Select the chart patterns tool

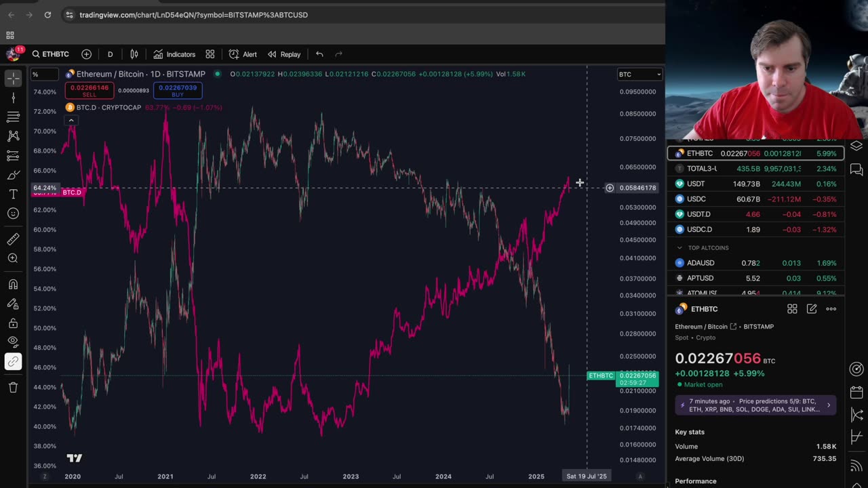tap(13, 136)
